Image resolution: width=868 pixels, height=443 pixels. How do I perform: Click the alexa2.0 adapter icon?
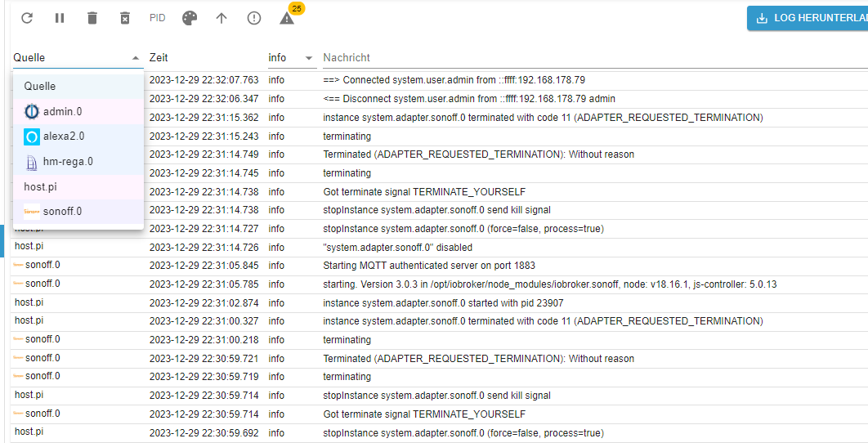click(x=32, y=136)
